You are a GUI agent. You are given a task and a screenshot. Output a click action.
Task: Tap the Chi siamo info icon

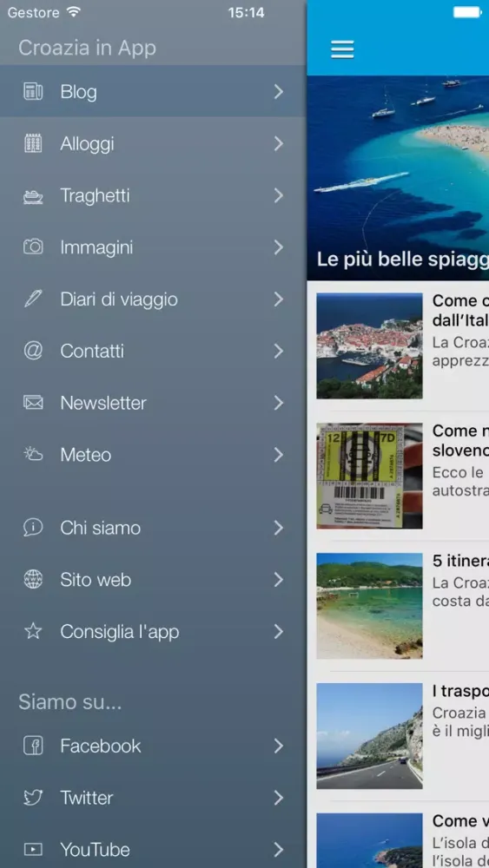point(33,528)
